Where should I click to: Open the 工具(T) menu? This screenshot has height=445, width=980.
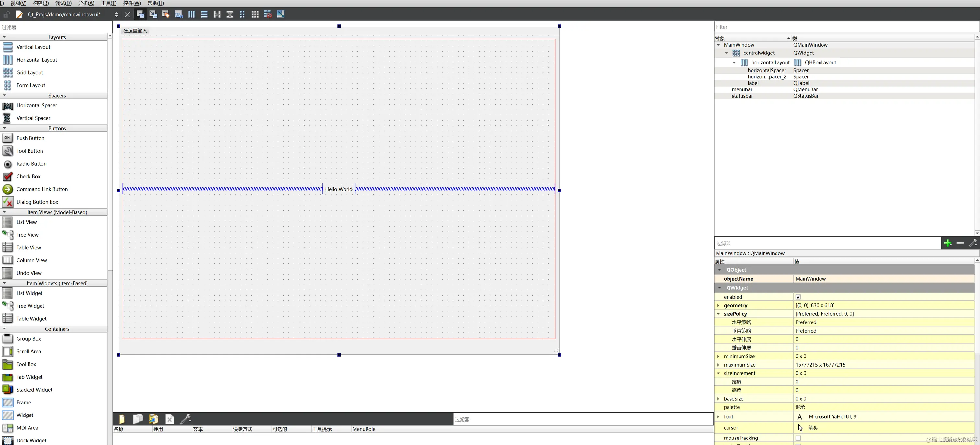click(x=109, y=3)
